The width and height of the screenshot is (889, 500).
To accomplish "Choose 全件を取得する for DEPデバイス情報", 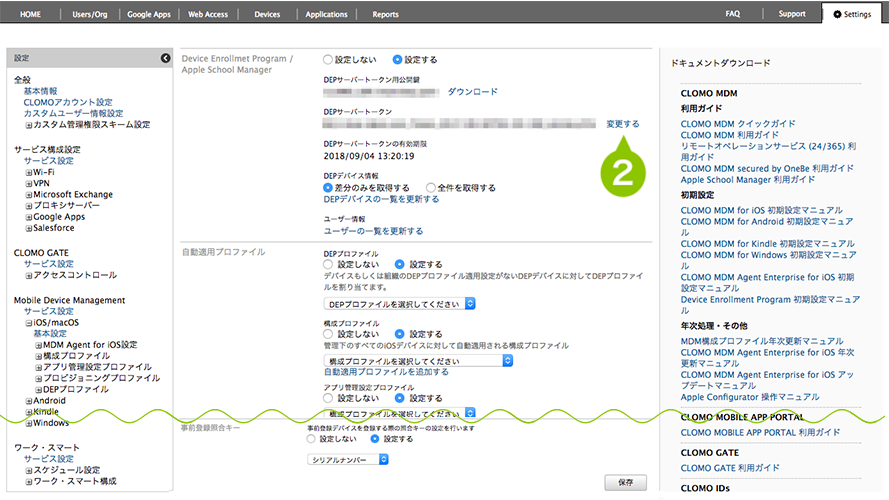I will [x=432, y=187].
